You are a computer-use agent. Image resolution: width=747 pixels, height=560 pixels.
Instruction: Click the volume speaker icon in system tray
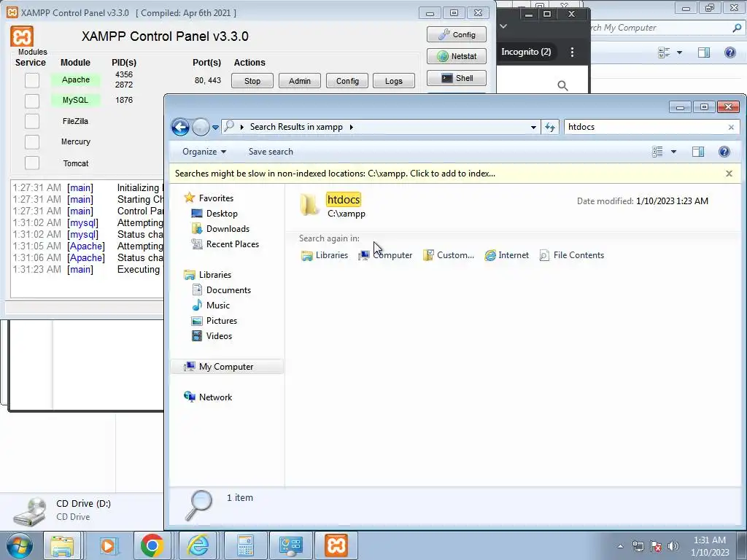point(673,545)
